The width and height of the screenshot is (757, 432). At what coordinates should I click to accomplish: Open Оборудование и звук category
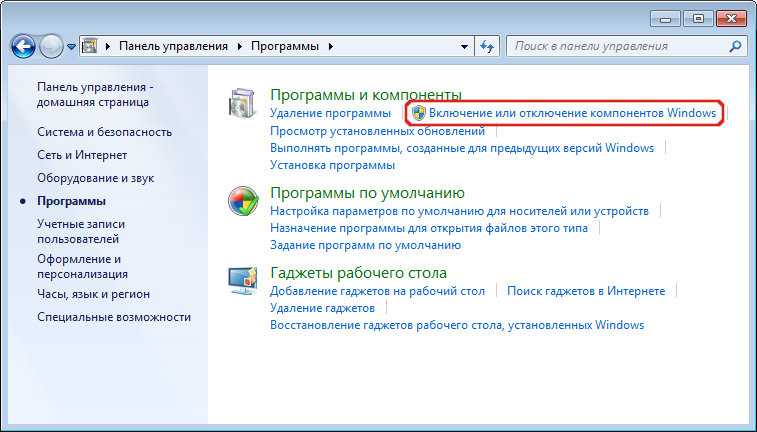[96, 178]
